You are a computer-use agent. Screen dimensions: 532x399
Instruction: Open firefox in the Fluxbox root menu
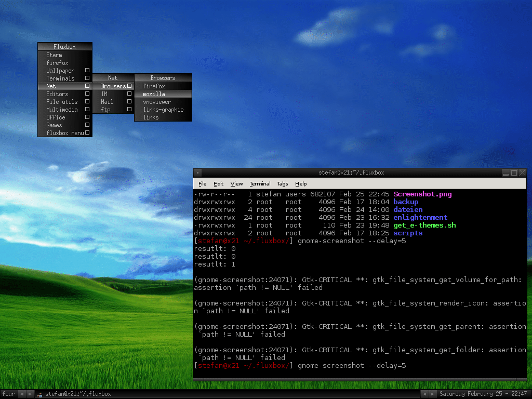click(65, 63)
